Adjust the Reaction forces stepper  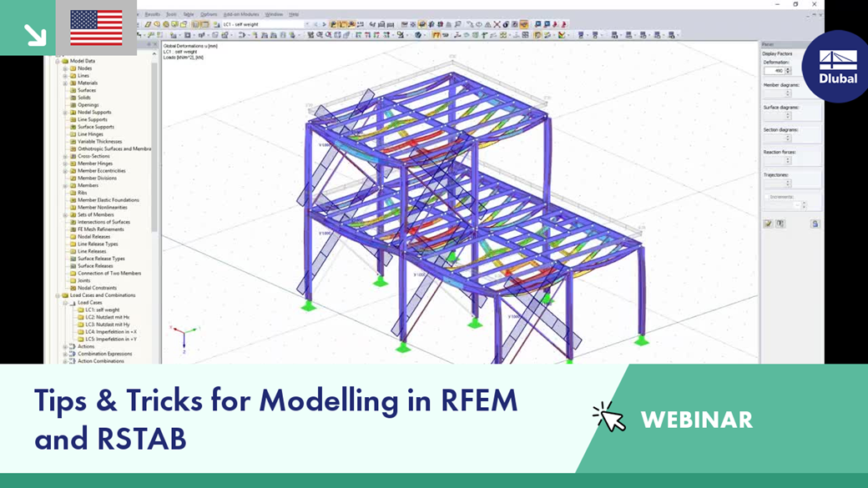(788, 160)
